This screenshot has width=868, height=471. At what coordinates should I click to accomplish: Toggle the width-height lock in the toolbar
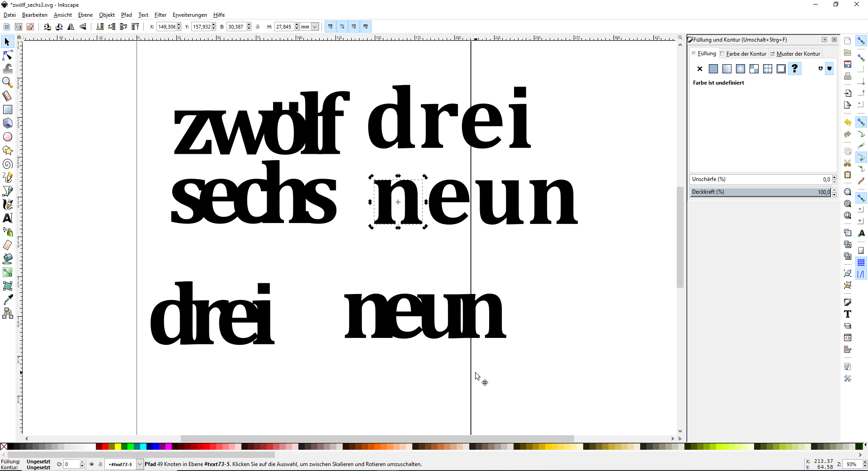[x=258, y=27]
